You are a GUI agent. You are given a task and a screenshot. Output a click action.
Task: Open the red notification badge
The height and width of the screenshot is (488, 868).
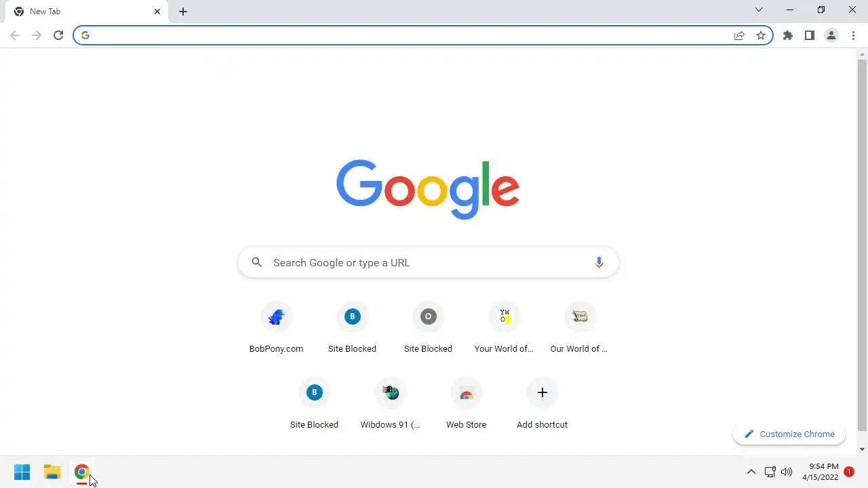coord(848,472)
